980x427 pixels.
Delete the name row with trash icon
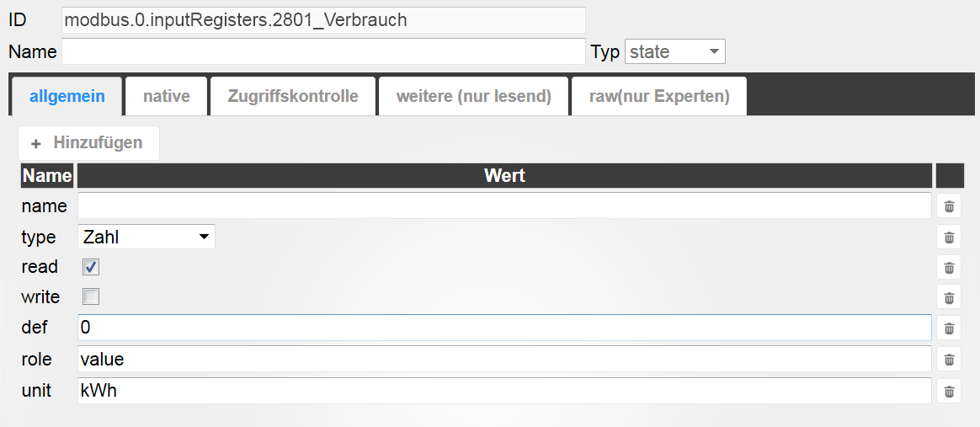point(948,205)
